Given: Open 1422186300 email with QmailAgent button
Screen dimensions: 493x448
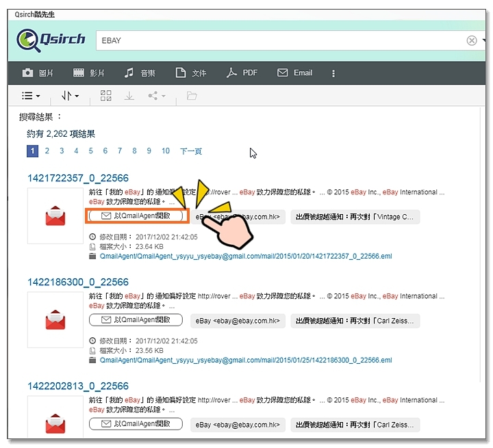Looking at the screenshot, I should pos(136,320).
